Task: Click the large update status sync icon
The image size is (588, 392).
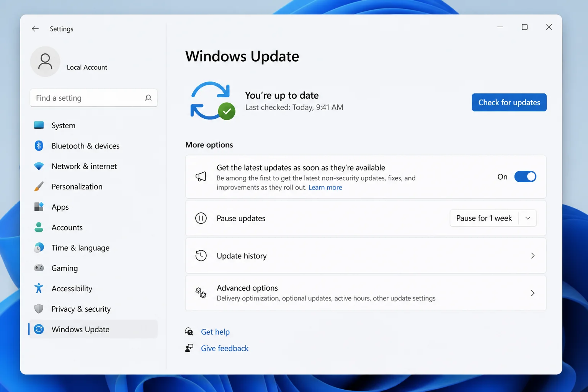Action: tap(212, 101)
